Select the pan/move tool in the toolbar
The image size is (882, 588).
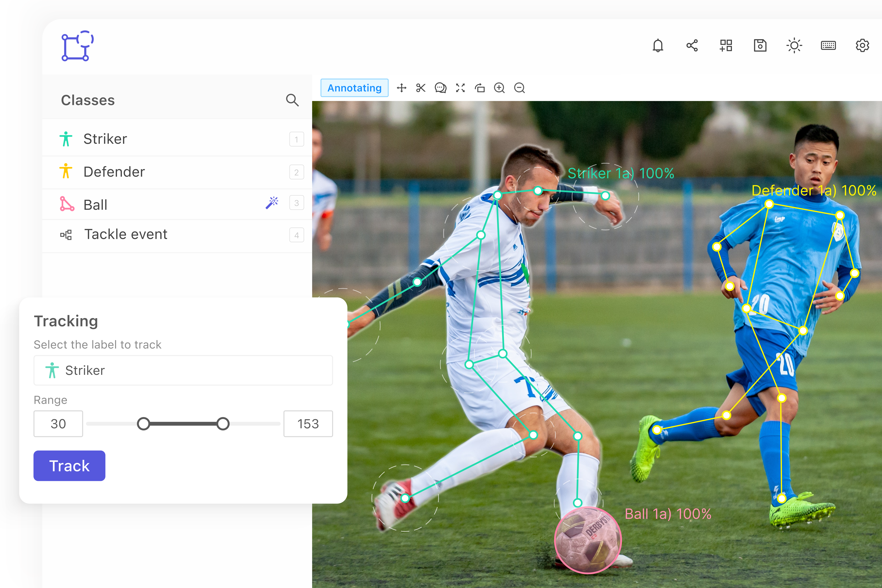(402, 88)
